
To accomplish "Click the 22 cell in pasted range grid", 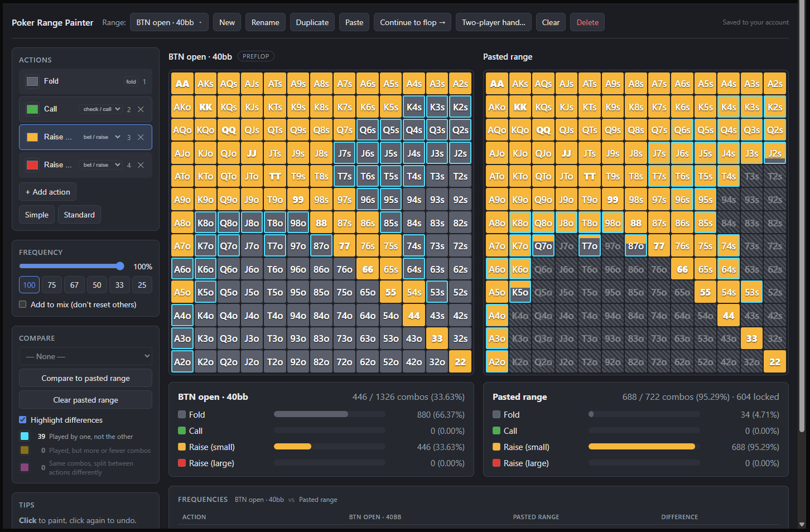I will [x=775, y=362].
